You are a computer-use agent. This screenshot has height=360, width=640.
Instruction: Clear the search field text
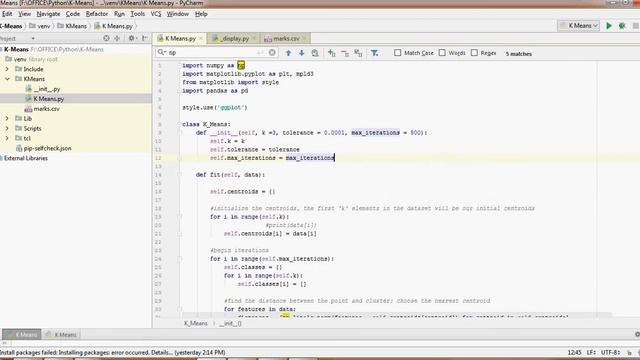(x=272, y=52)
